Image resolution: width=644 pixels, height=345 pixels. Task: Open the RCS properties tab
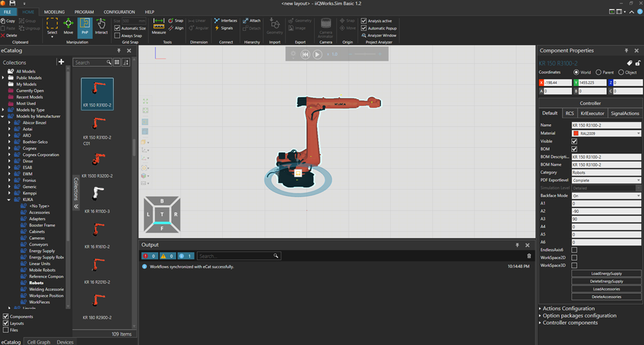(x=569, y=113)
